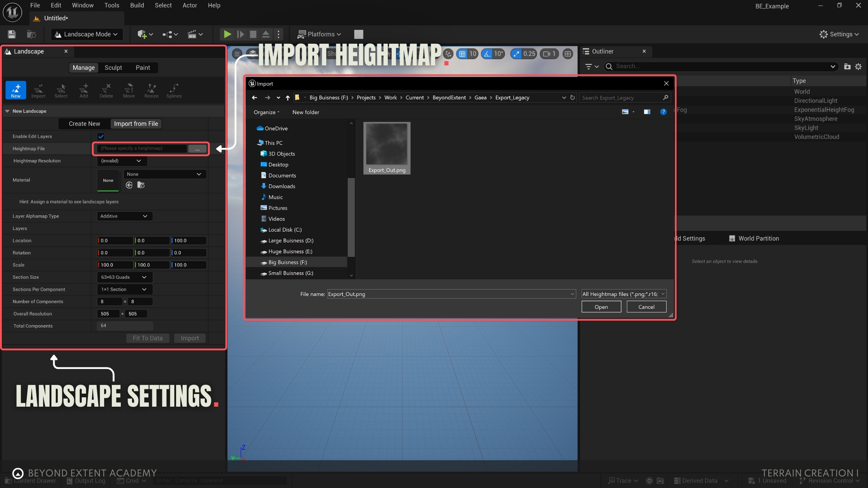Viewport: 868px width, 488px height.
Task: Browse to material in Content Browser icon
Action: click(x=141, y=185)
